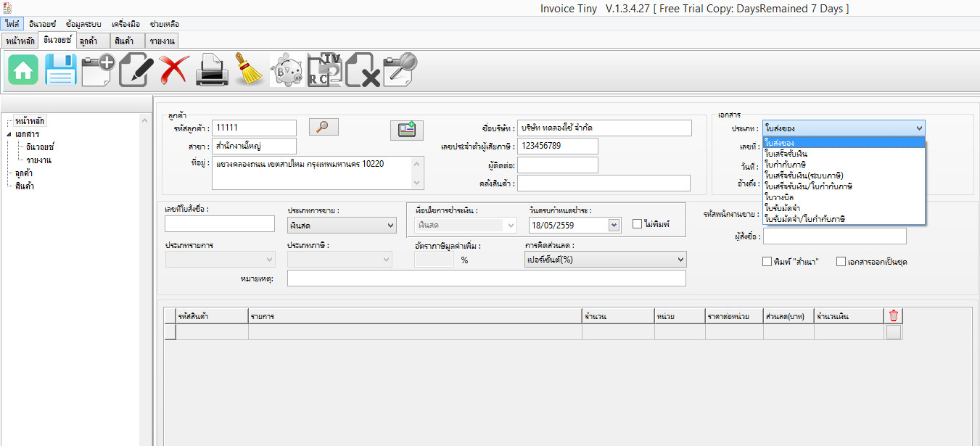The width and height of the screenshot is (980, 446).
Task: Click the add customer card icon button
Action: coord(407,131)
